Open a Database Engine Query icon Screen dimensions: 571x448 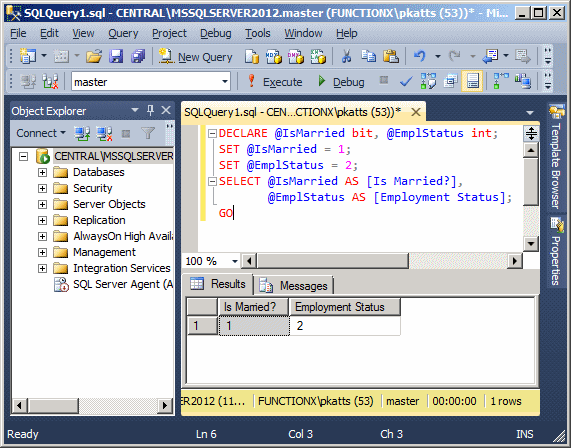point(252,56)
